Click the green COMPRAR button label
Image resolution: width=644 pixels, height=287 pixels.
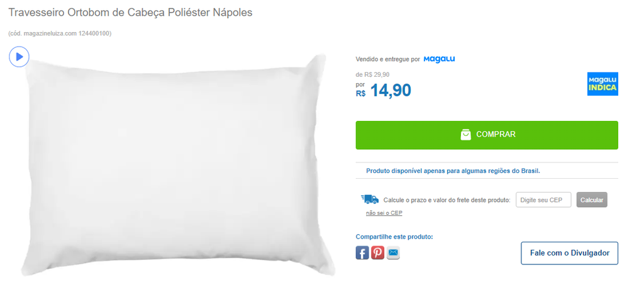click(496, 135)
